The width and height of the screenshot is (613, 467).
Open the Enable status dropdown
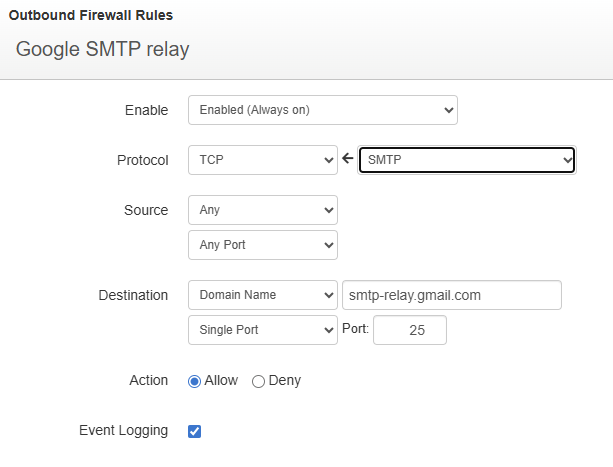(322, 110)
